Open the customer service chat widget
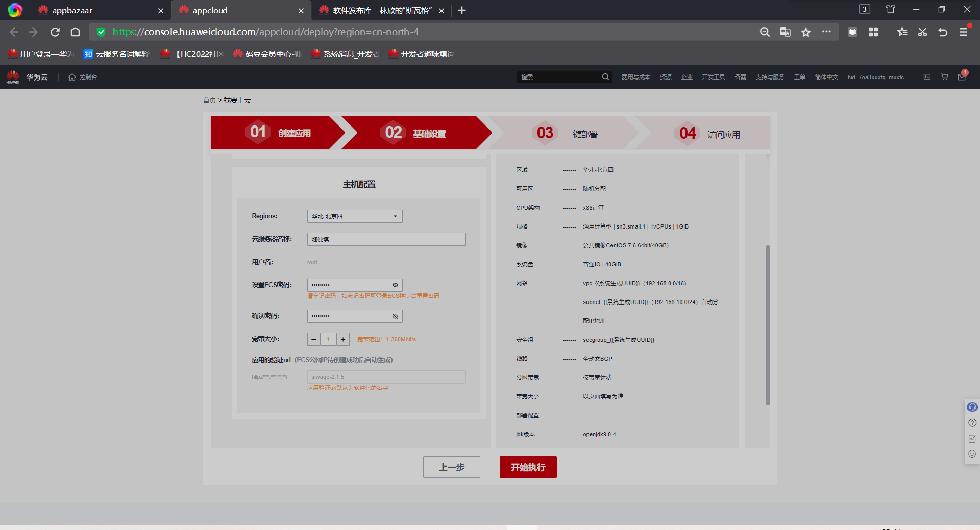Viewport: 980px width, 530px height. (972, 407)
